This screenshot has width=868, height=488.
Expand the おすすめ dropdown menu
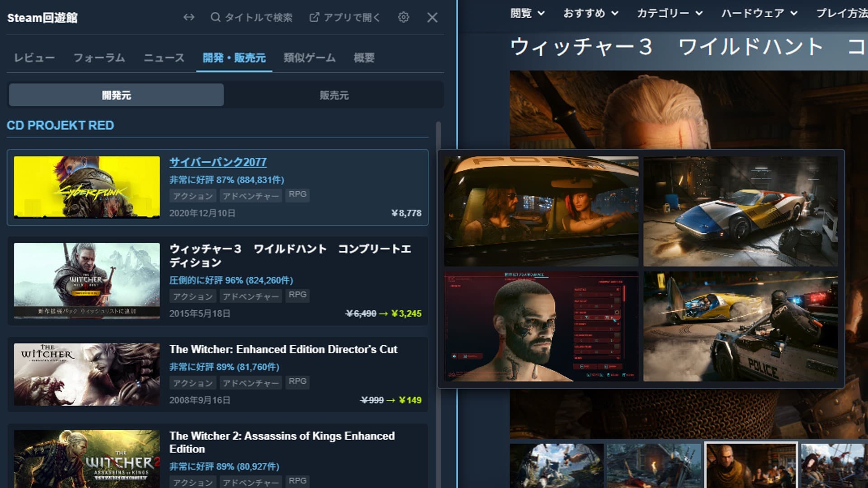[590, 14]
